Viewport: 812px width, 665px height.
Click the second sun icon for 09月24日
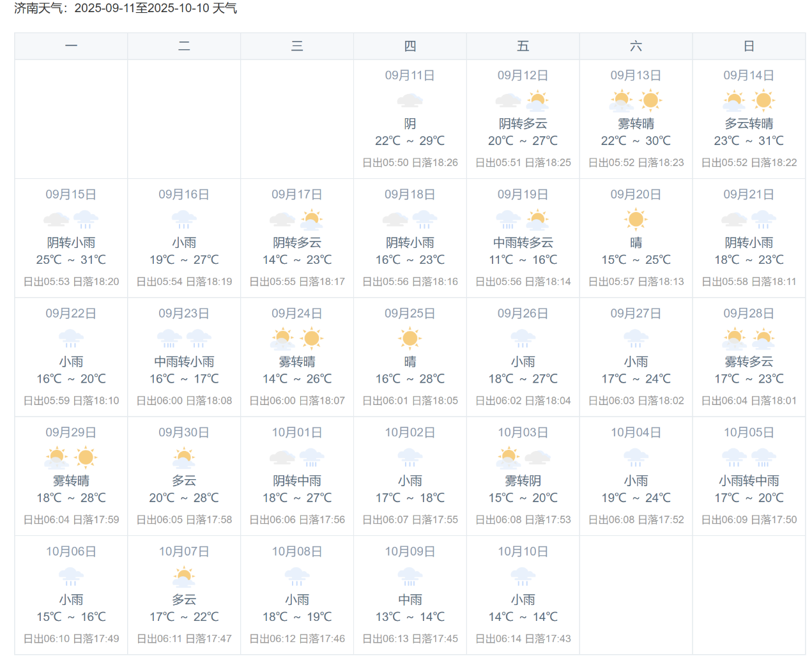312,339
